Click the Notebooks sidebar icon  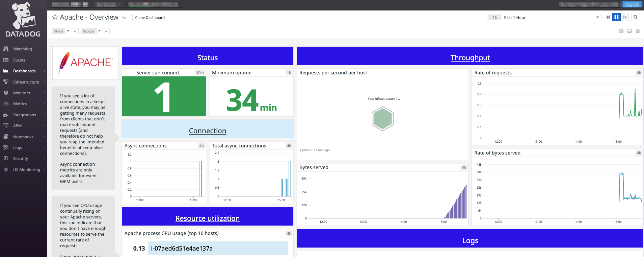[6, 137]
